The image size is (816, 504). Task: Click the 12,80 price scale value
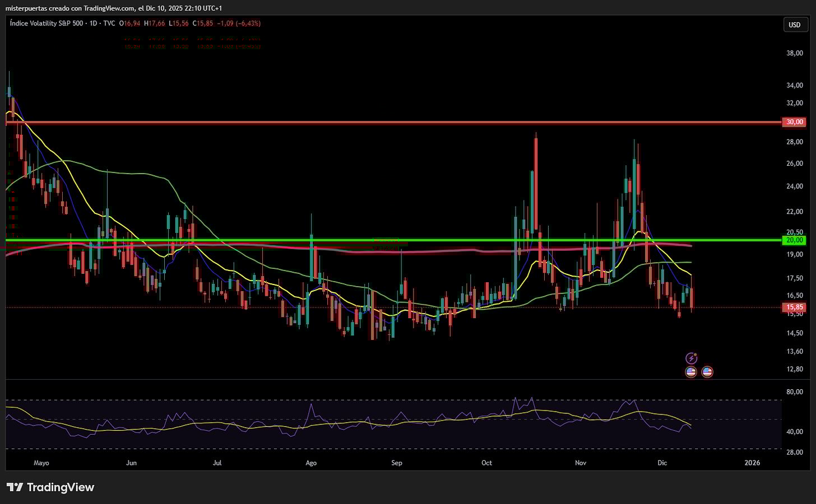point(795,369)
